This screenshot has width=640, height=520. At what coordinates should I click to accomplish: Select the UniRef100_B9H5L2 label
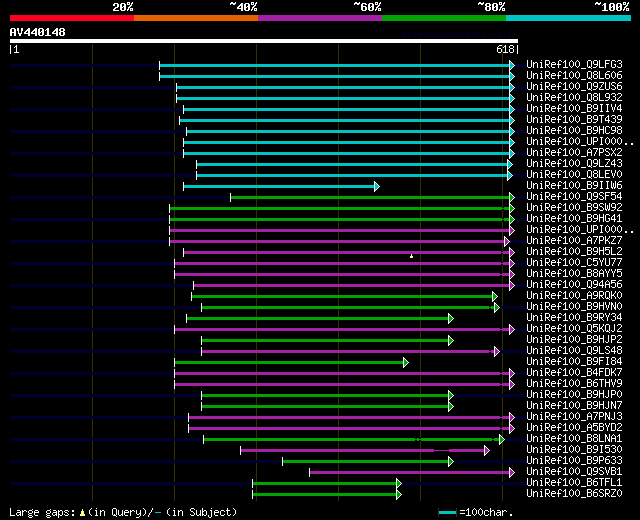pos(574,252)
